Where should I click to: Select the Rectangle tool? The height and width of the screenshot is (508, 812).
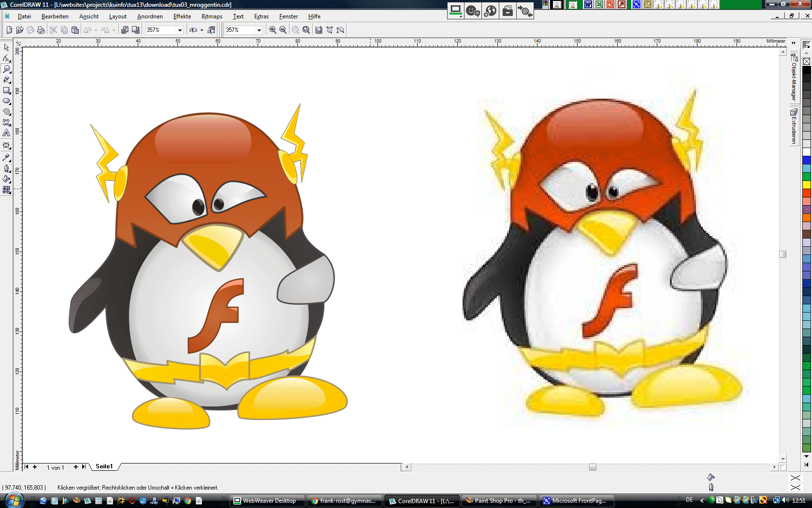6,90
